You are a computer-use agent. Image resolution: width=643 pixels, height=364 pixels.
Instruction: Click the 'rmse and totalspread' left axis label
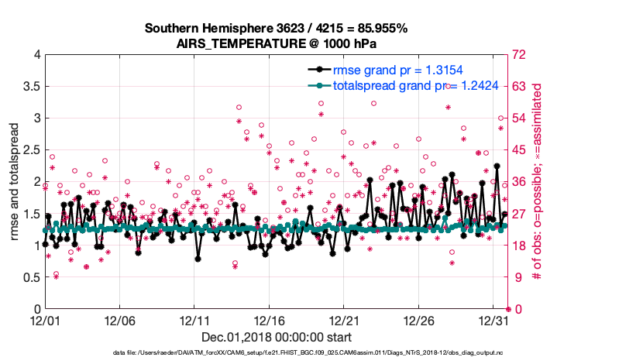(15, 181)
